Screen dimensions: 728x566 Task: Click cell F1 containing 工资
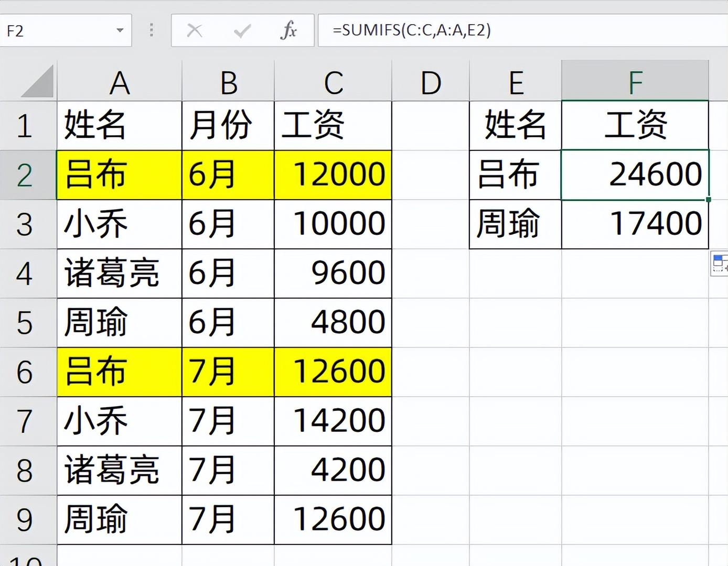coord(635,126)
